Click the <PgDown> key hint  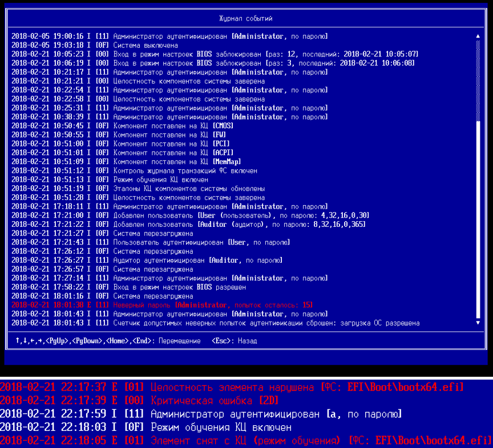pos(87,341)
